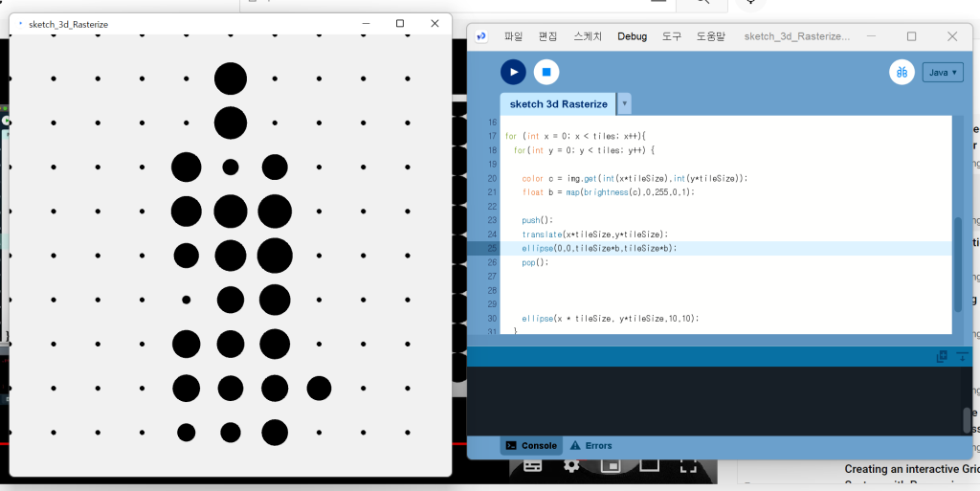Switch to the Console tab

tap(531, 446)
